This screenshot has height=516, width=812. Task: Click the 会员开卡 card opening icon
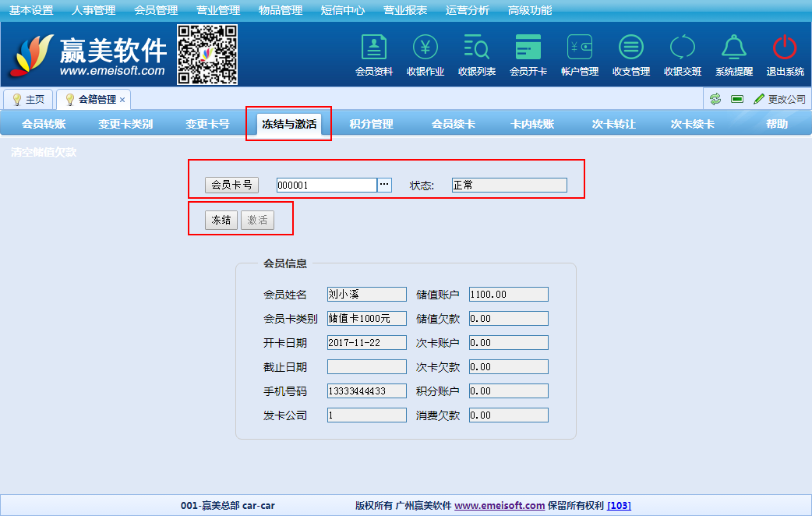(528, 48)
